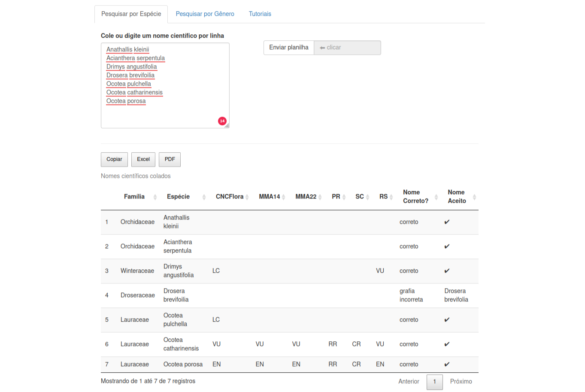This screenshot has height=392, width=585.
Task: Select the Pesquisar por Espécie tab
Action: click(x=131, y=14)
